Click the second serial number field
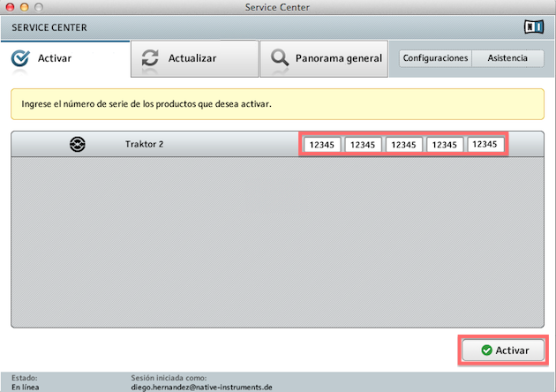The height and width of the screenshot is (392, 556). tap(362, 144)
